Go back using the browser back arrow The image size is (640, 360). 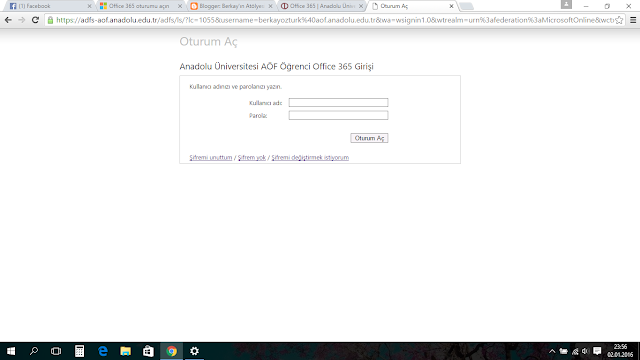8,20
